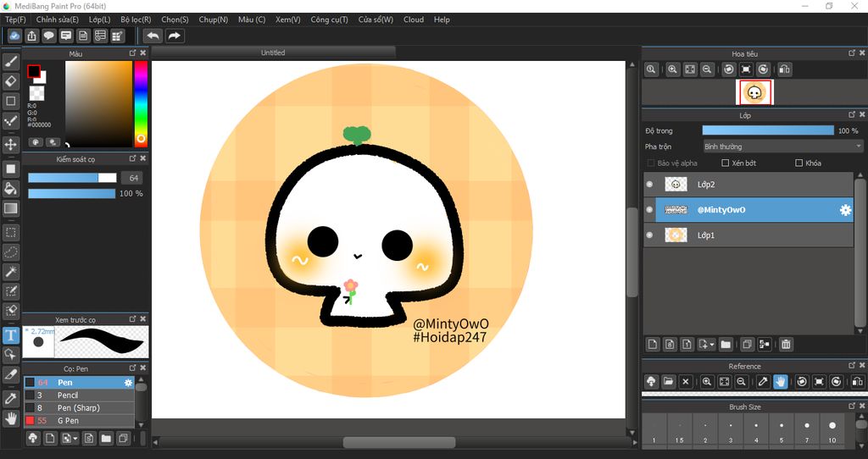Click the speech bubble icon in toolbar

pyautogui.click(x=48, y=36)
